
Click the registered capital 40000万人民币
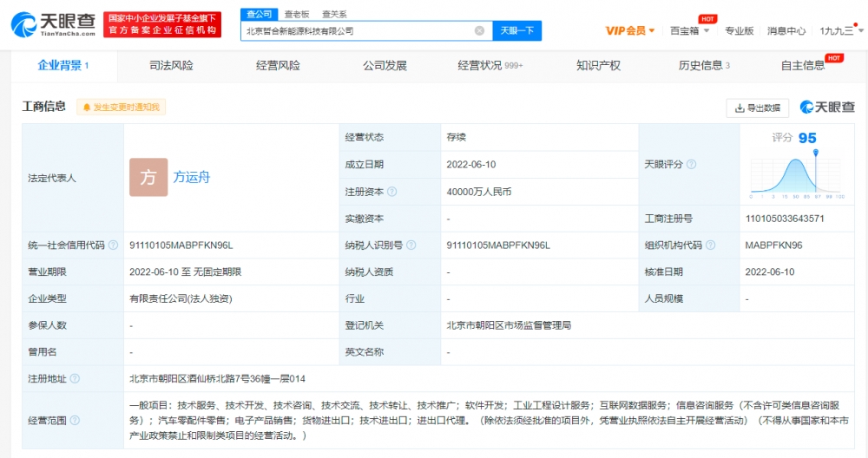(x=479, y=192)
